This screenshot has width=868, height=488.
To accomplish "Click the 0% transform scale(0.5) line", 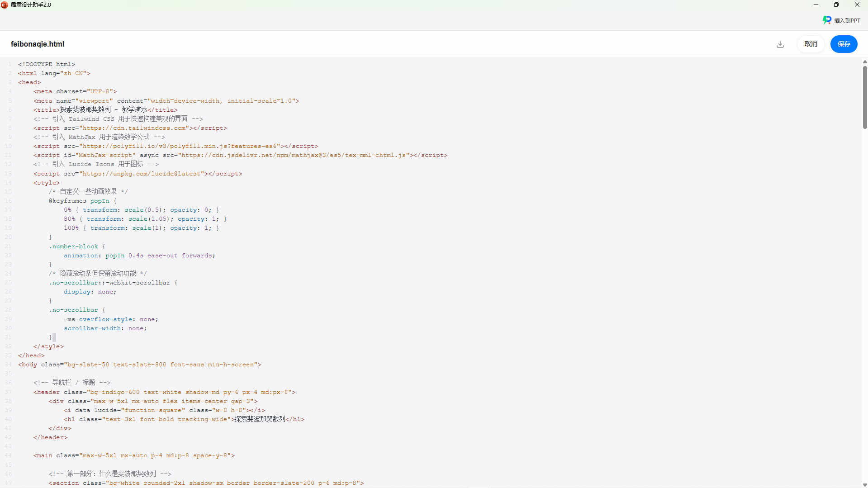I will (x=142, y=210).
